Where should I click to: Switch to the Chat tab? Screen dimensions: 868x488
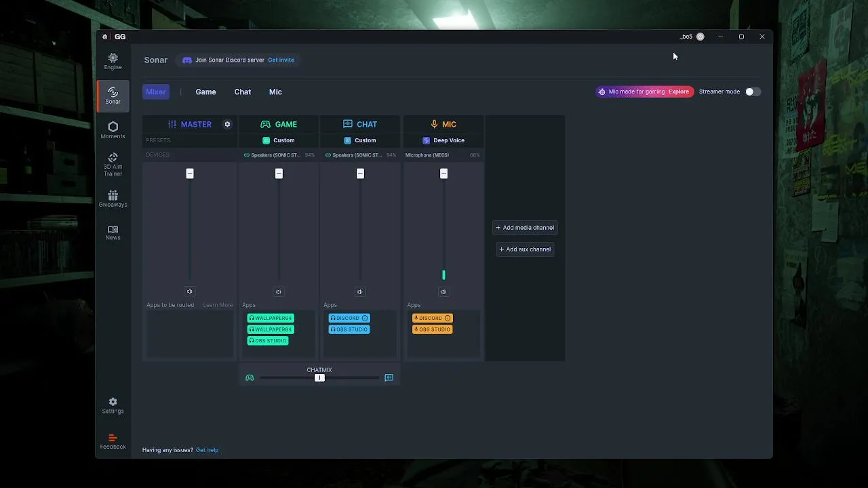(243, 91)
